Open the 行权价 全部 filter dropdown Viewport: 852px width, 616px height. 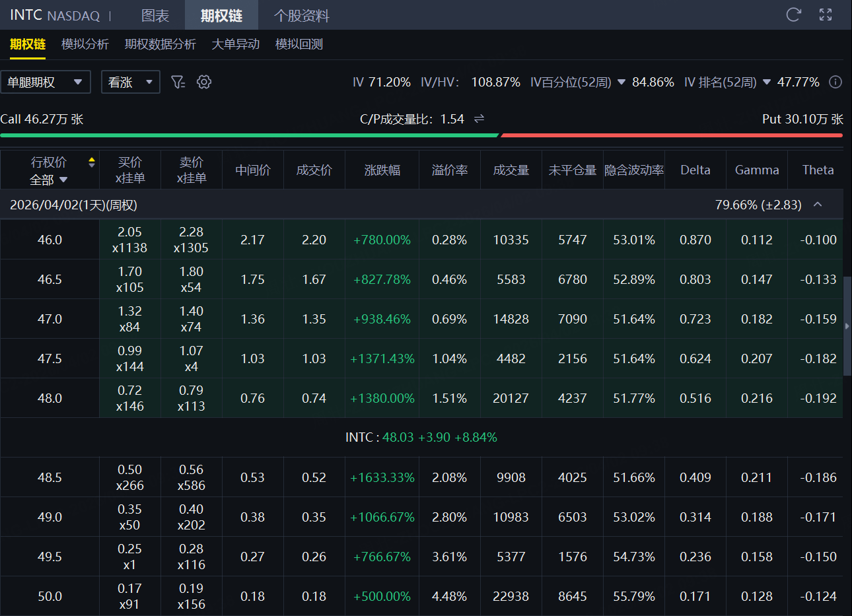point(49,180)
